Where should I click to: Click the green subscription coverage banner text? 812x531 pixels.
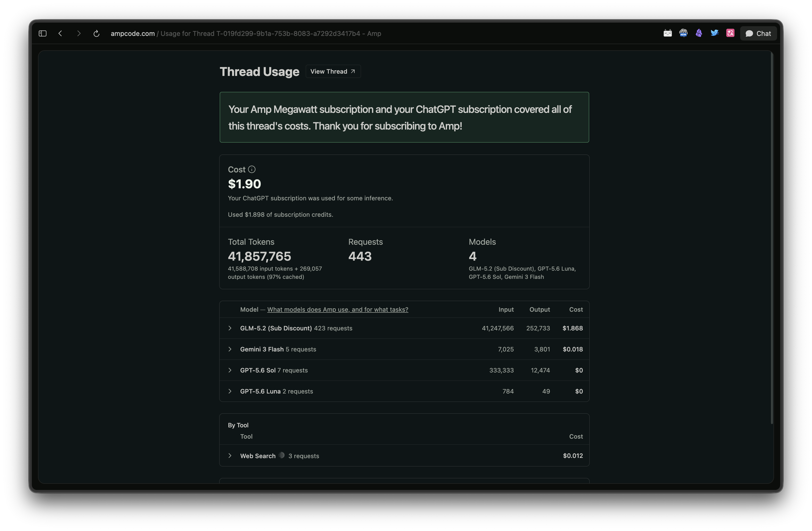pos(400,117)
